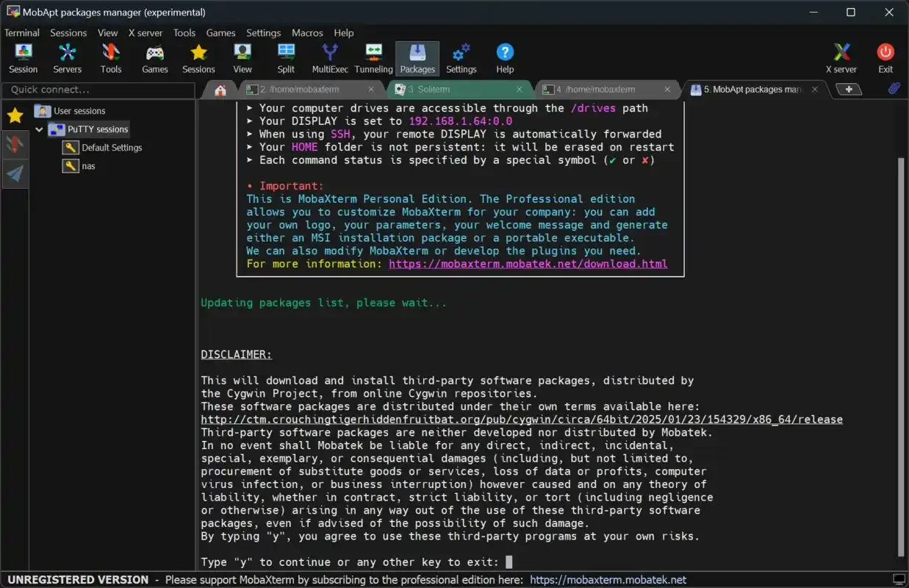
Task: Open the Help toolbar icon
Action: [x=505, y=58]
